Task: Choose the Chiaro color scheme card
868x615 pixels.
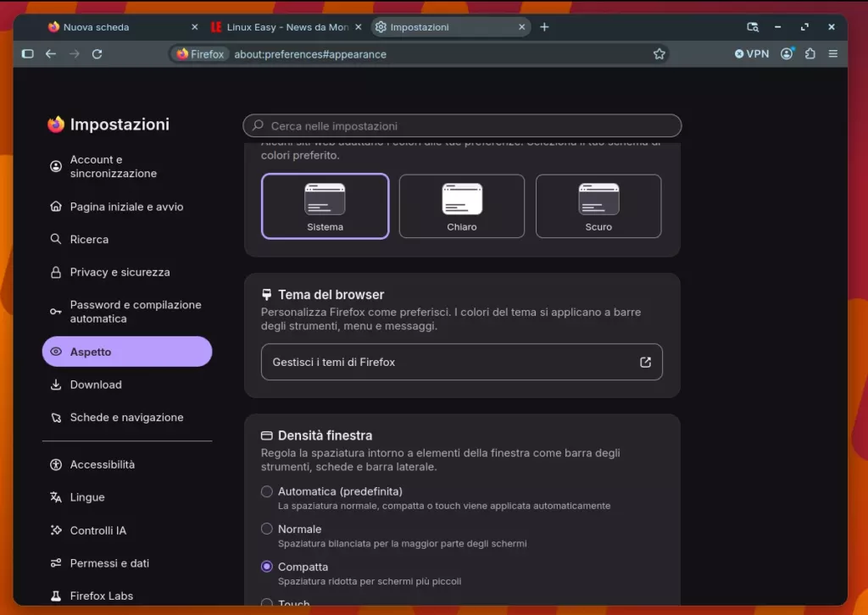Action: point(462,207)
